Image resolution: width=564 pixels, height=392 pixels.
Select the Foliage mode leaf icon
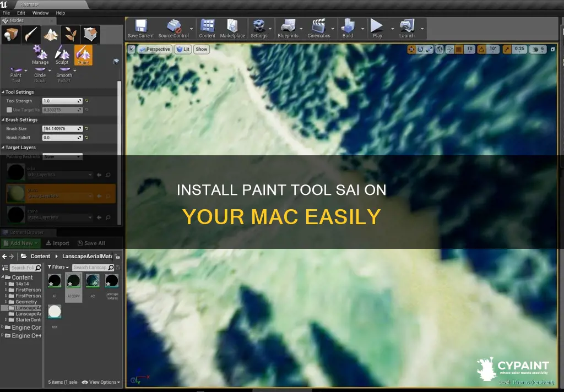tap(70, 35)
